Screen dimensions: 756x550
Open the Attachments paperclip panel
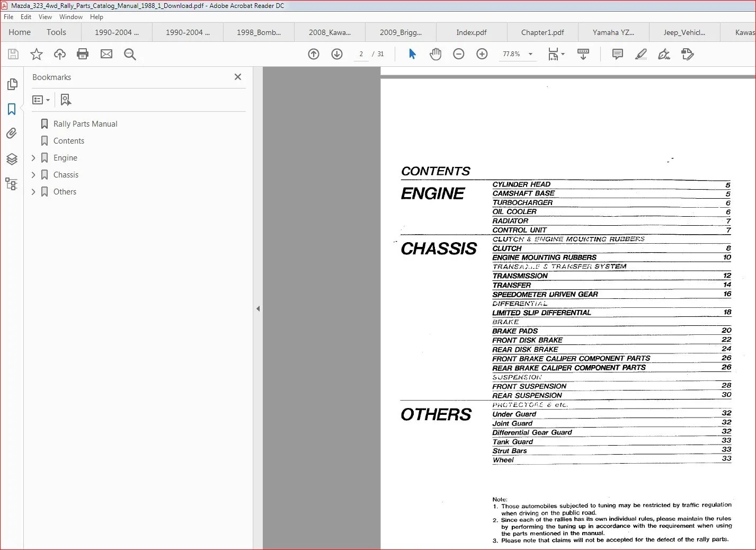tap(12, 133)
